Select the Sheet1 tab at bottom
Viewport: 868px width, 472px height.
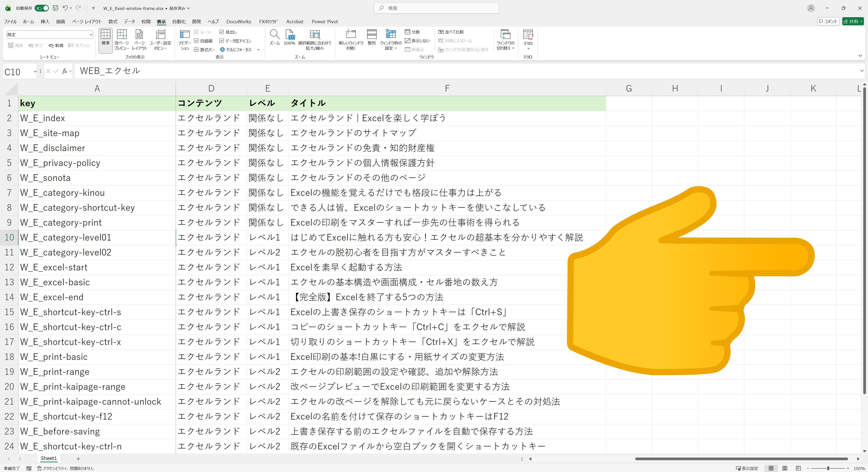(x=49, y=458)
